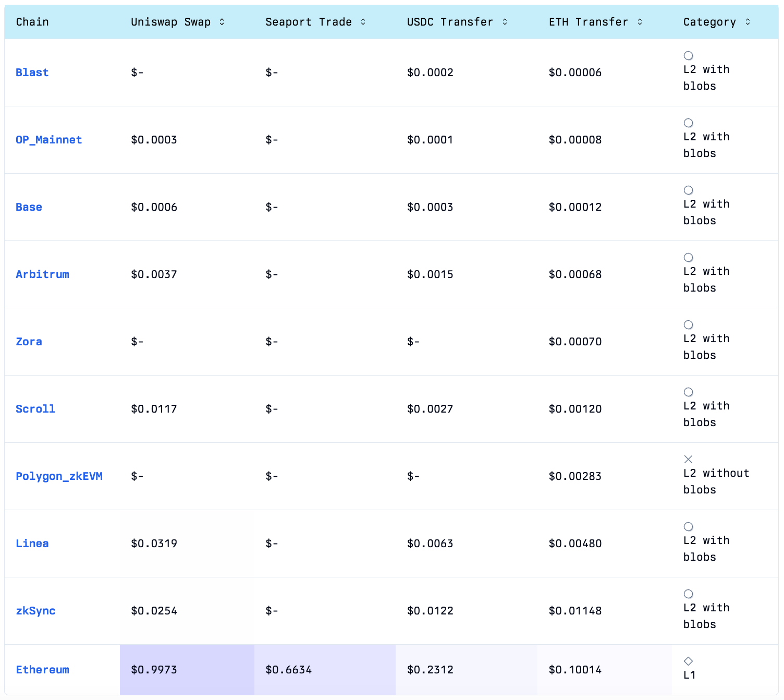Screen dimensions: 784x700
Task: Select OP_Mainnet Uniswap Swap value $0.0003
Action: click(x=154, y=140)
